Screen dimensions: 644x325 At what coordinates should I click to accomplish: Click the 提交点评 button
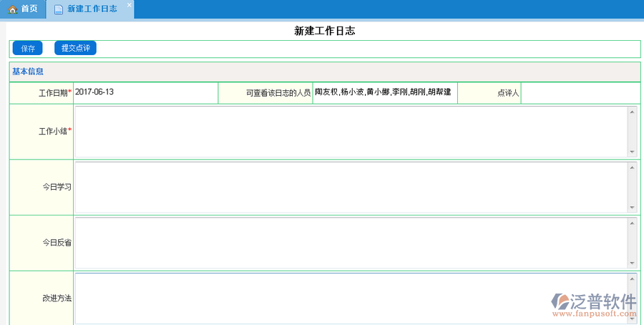(x=75, y=48)
